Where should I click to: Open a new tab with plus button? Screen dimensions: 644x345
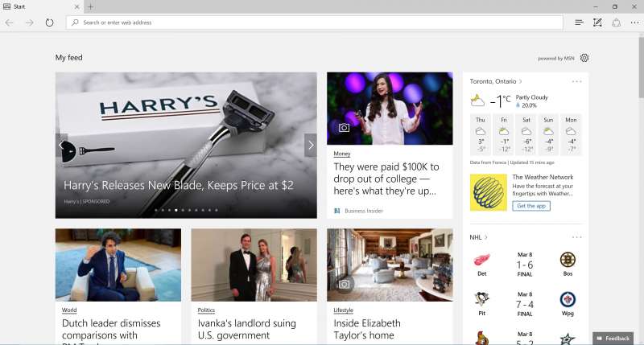(x=90, y=7)
